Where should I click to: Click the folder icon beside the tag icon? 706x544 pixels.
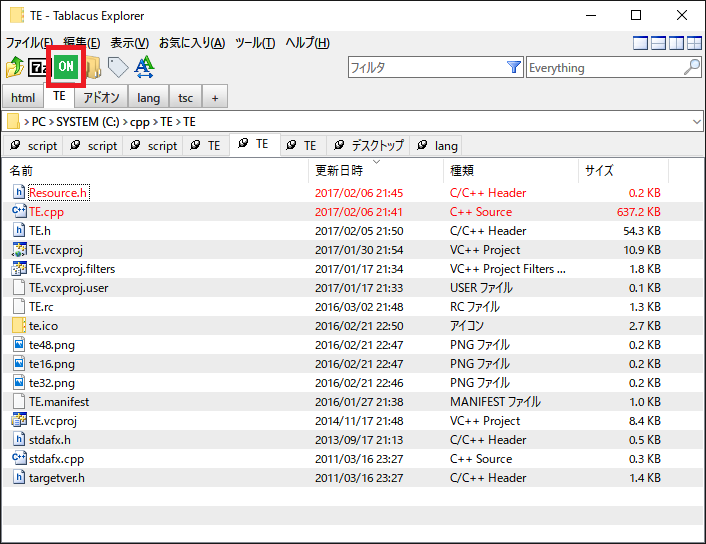point(94,67)
